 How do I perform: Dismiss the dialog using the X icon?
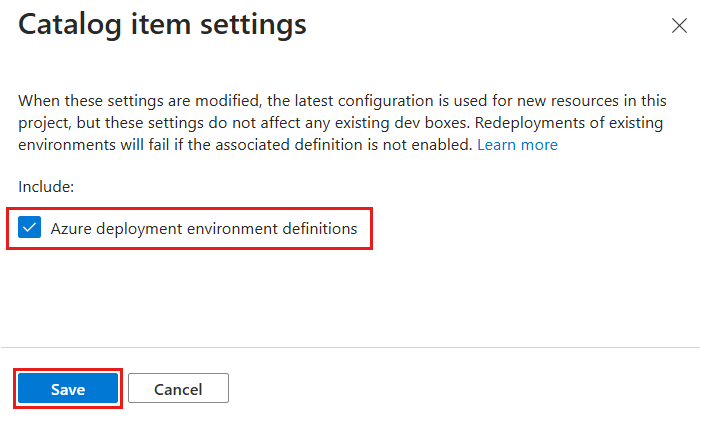click(x=679, y=26)
